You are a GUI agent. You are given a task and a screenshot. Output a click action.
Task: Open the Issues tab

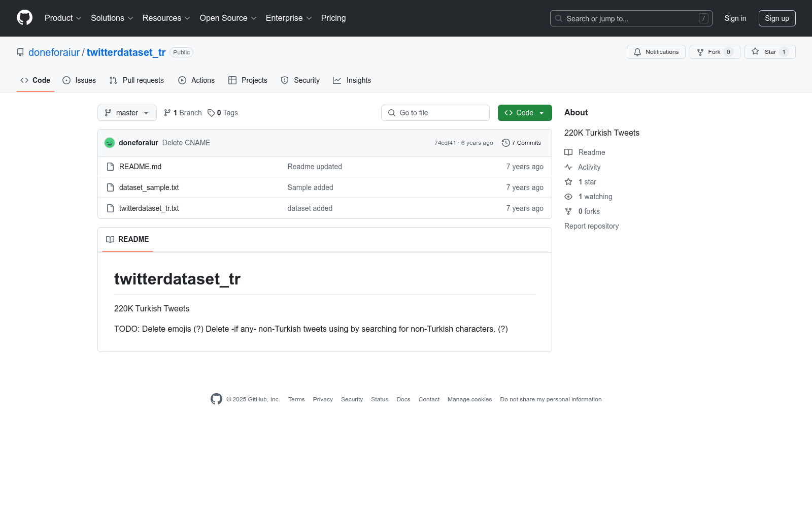pos(79,80)
